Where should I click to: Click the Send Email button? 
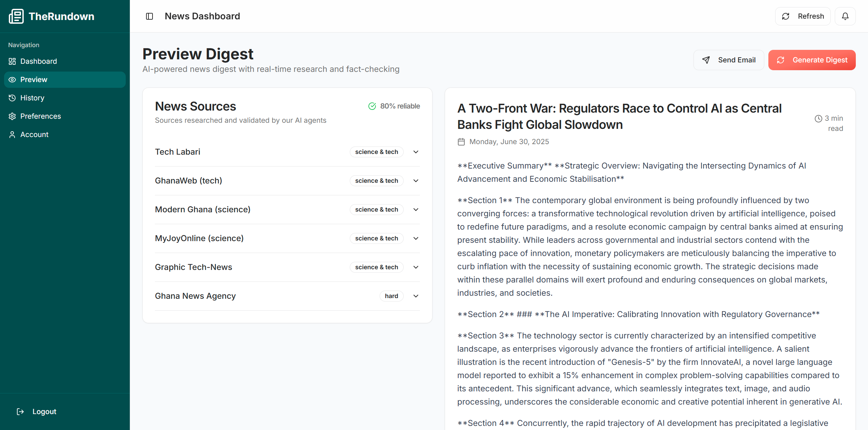coord(729,60)
